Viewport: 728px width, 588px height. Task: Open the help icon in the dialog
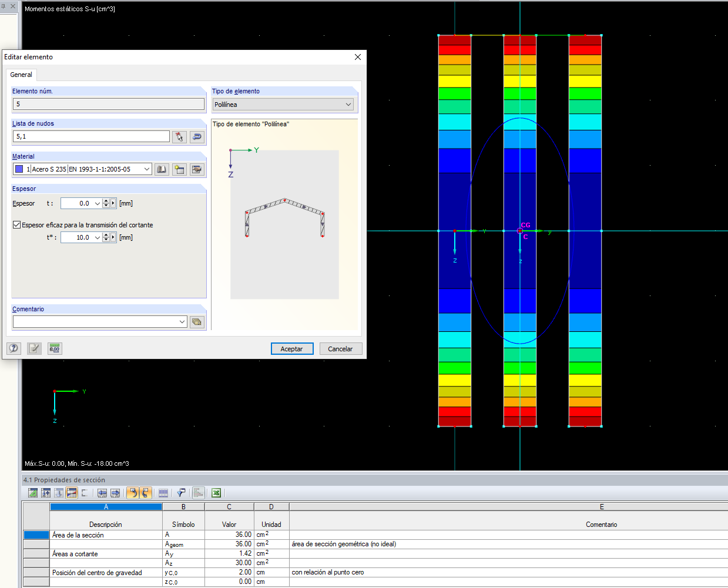tap(14, 348)
